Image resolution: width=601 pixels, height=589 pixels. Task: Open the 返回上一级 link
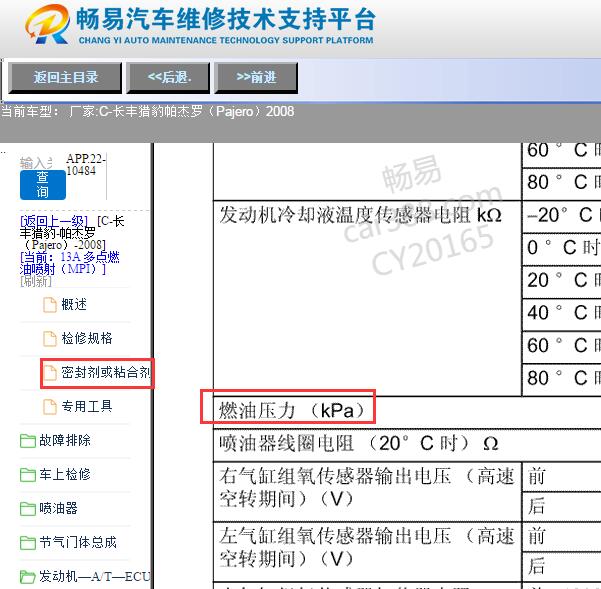coord(53,221)
